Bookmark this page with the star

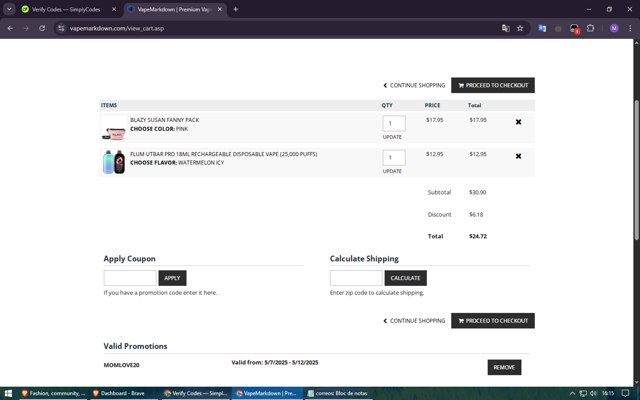[x=520, y=28]
